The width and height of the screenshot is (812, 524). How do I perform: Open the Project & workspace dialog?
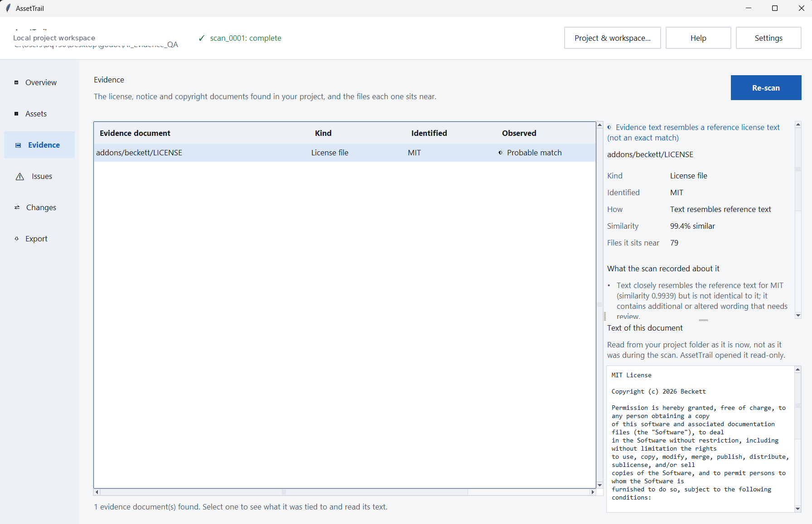tap(612, 38)
